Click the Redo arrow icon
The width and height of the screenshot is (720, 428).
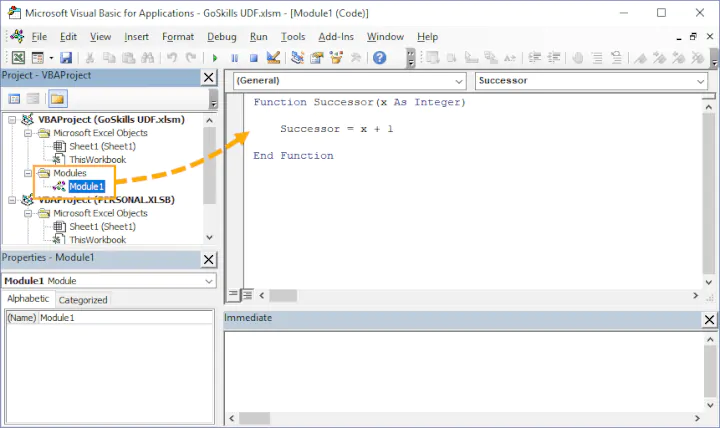point(191,58)
